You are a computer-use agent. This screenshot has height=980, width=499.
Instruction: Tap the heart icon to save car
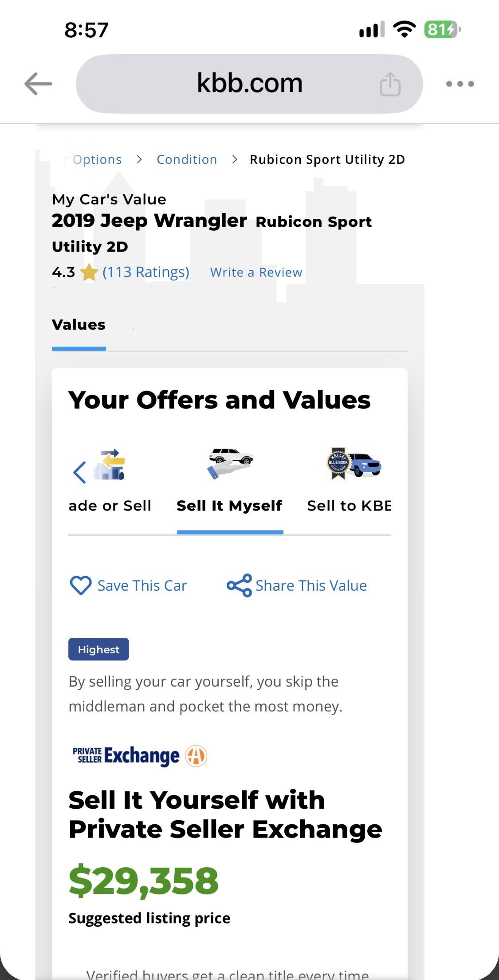[81, 585]
